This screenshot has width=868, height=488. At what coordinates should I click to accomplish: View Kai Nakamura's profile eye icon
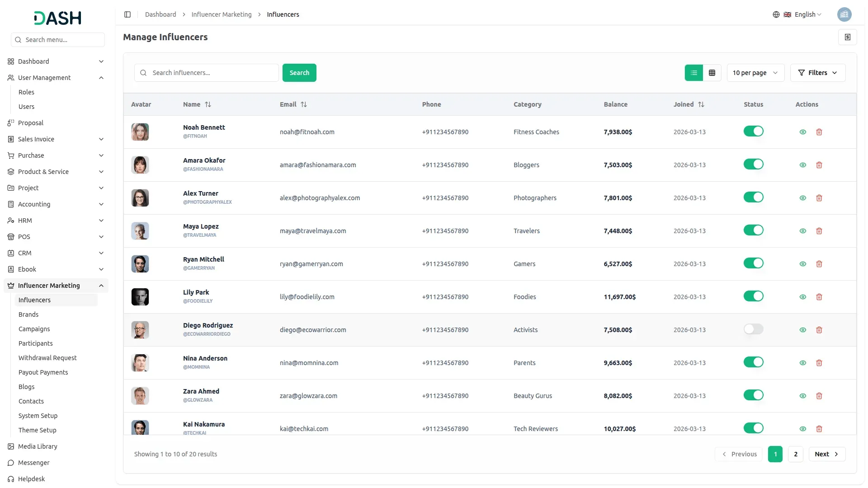[x=802, y=429]
